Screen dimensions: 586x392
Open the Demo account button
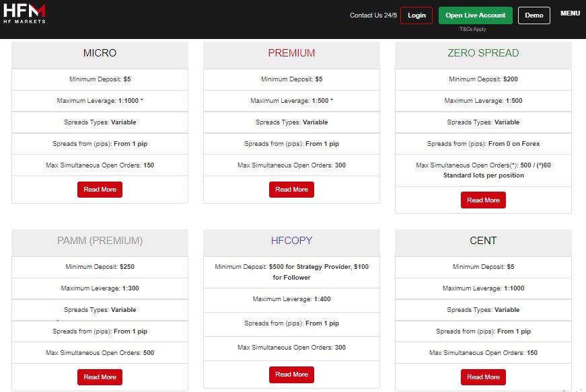click(x=534, y=15)
